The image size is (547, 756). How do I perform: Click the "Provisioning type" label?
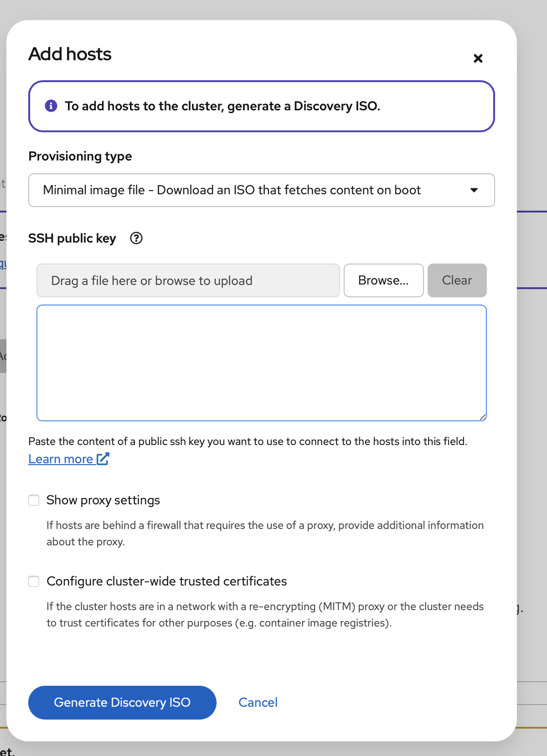(80, 156)
